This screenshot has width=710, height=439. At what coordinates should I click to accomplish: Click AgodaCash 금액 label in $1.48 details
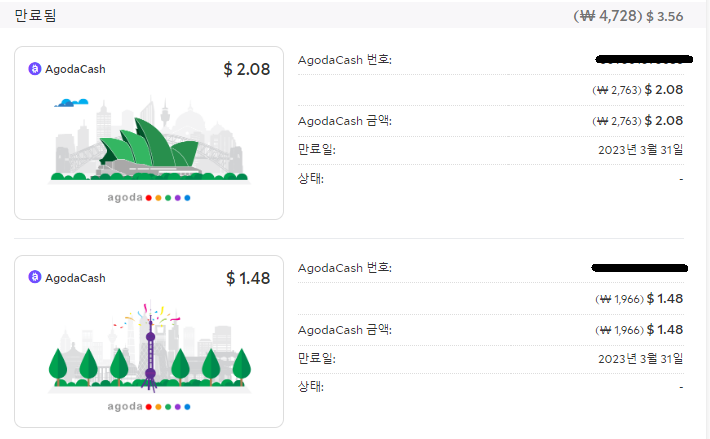pos(345,329)
